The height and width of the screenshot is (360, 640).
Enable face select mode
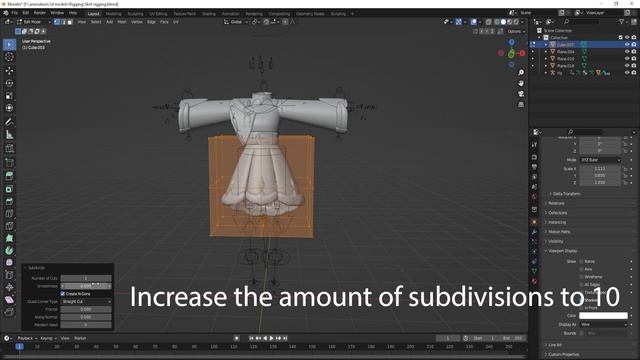pos(70,22)
